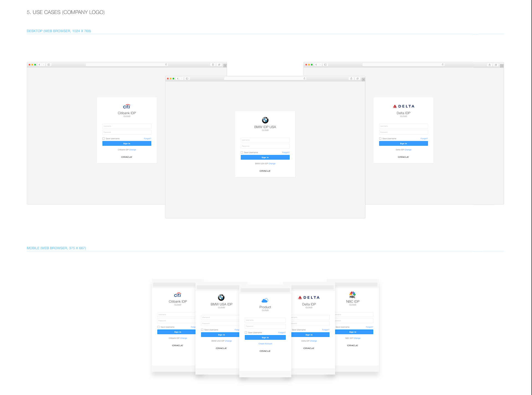
Task: Click the share icon in the BMW browser window
Action: pos(351,79)
